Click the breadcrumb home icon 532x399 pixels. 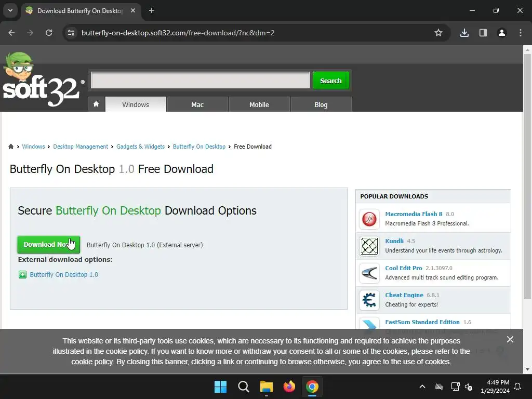[11, 147]
